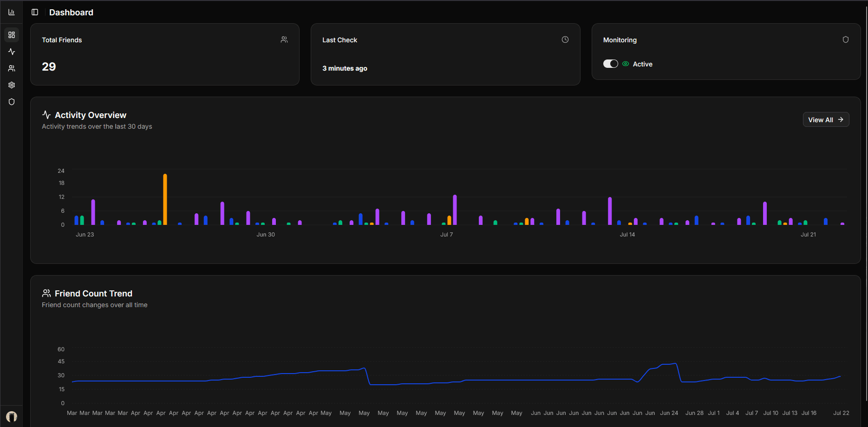868x427 pixels.
Task: Open the Dashboard grid icon in sidebar
Action: 12,34
